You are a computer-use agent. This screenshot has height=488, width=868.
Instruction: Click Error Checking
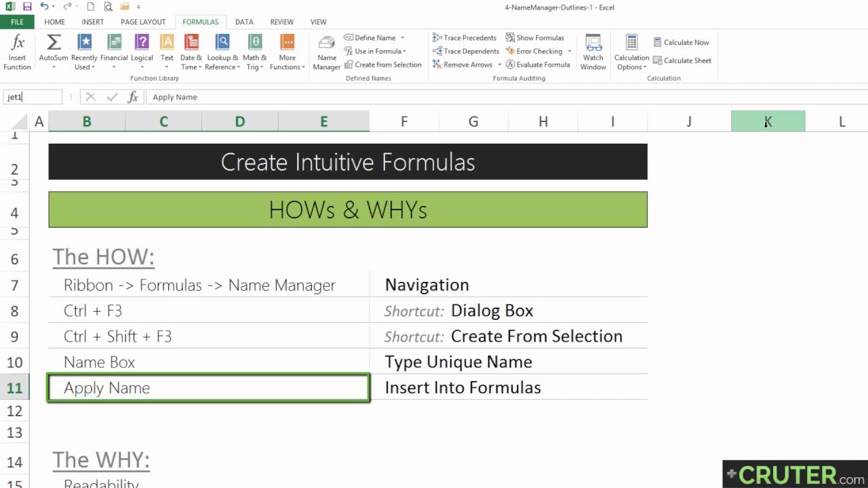pos(534,52)
